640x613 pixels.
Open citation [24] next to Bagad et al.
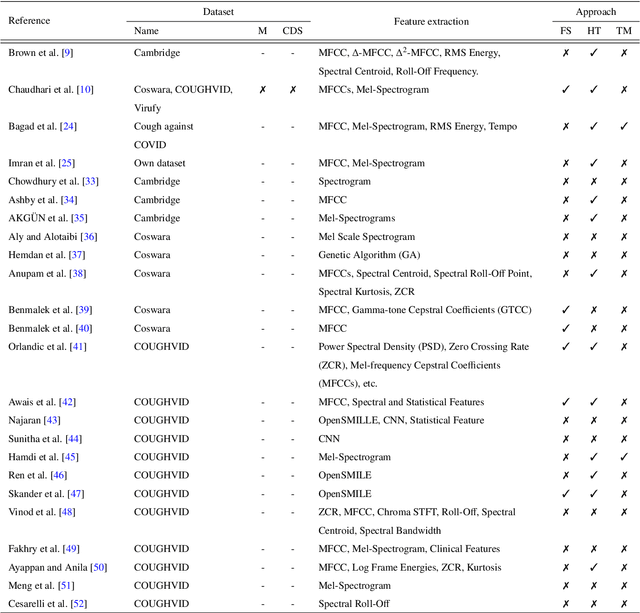[x=72, y=127]
